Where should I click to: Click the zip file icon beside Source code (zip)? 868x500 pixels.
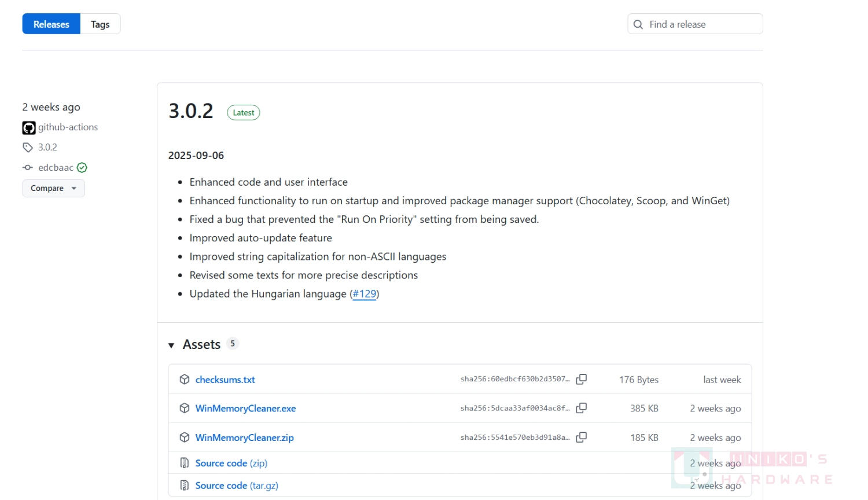click(x=185, y=464)
